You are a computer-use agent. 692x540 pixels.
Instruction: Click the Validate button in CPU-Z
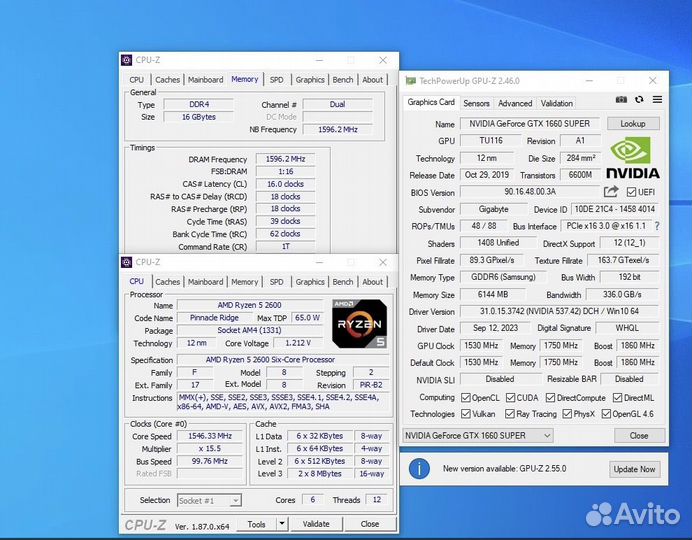click(x=316, y=524)
